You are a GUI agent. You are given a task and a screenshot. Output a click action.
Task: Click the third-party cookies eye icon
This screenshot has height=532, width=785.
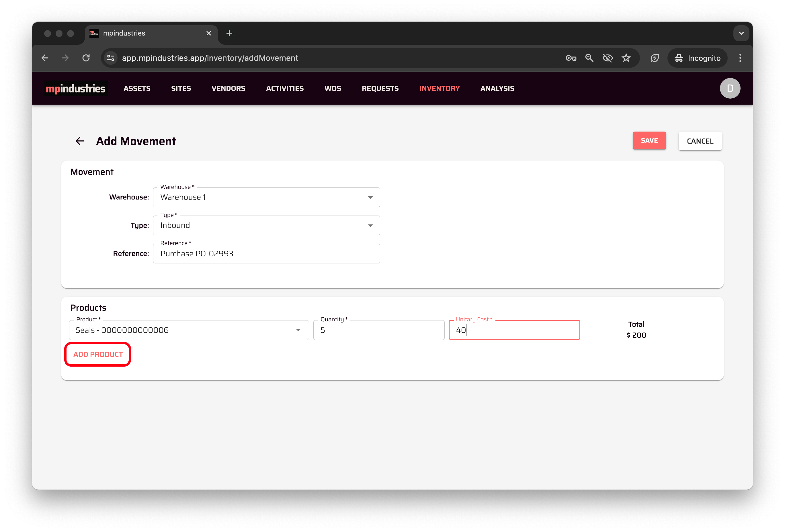607,58
